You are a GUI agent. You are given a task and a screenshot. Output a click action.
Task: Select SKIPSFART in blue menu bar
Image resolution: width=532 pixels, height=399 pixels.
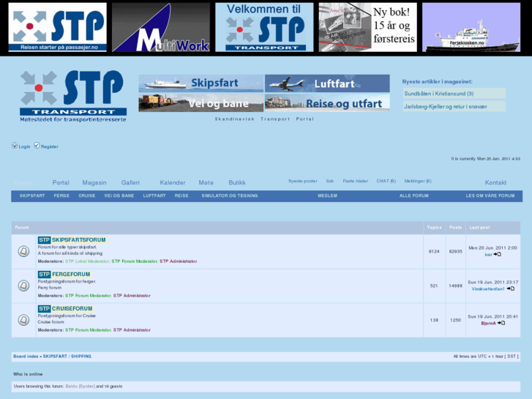click(32, 195)
